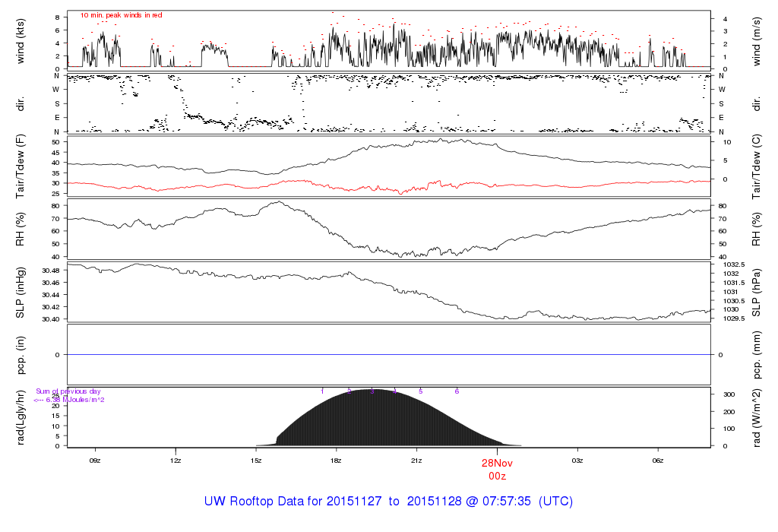Click the '09z' time axis tick

pos(95,461)
